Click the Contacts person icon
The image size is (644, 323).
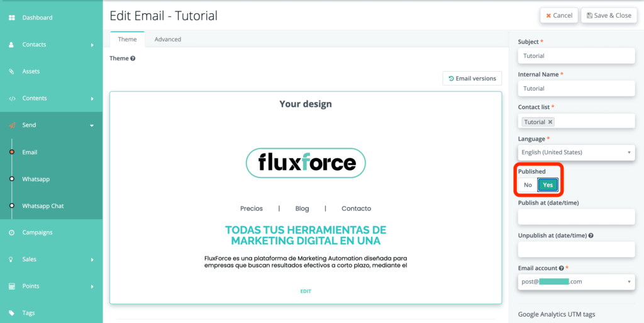coord(11,44)
